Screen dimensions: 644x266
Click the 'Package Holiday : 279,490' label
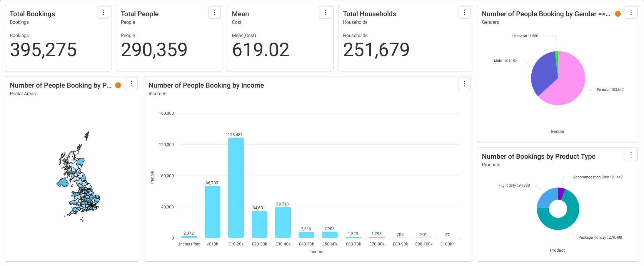tap(600, 237)
